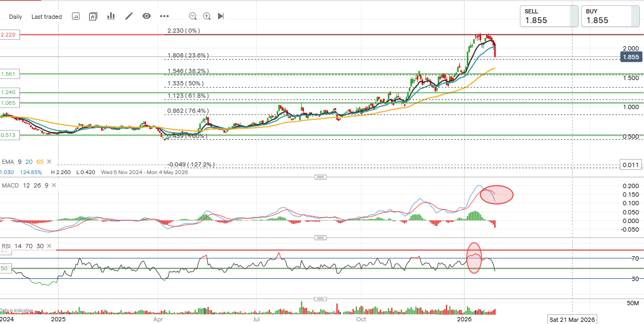Click the RSI indicator label settings
Viewport: 644px width, 324px height.
6,246
